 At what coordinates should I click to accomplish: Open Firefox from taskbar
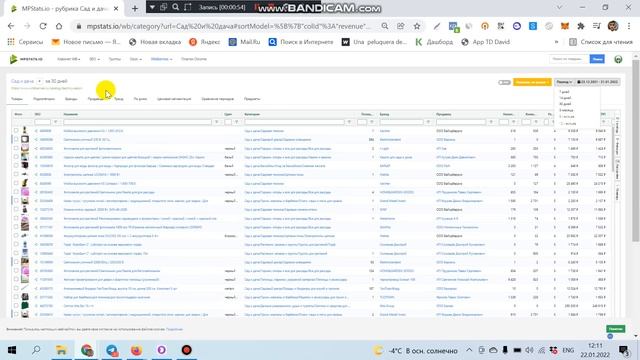click(x=136, y=350)
